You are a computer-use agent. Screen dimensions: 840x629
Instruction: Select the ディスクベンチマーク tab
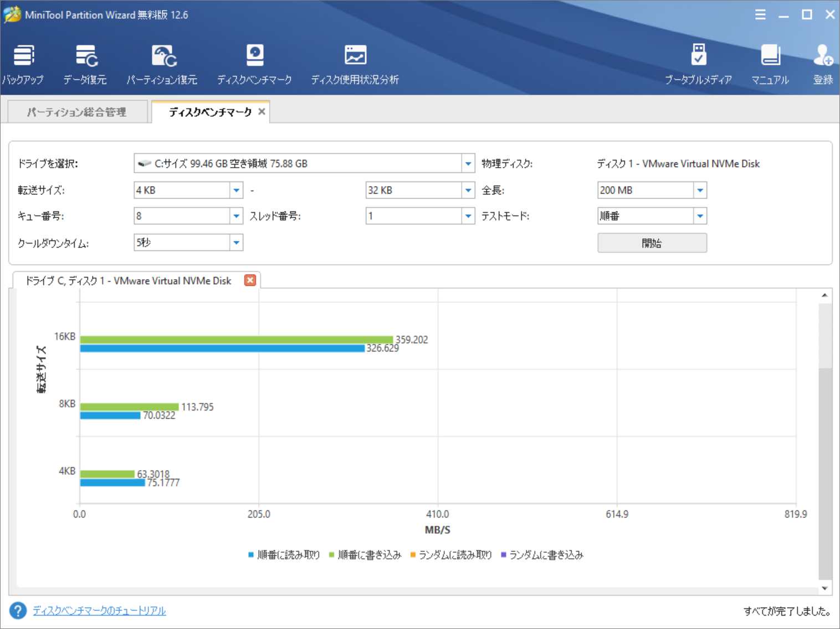pos(206,111)
